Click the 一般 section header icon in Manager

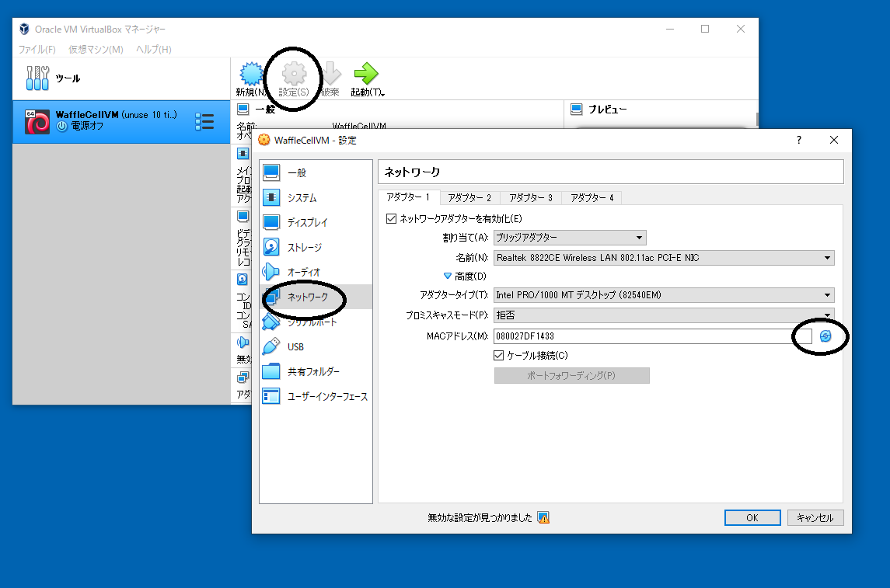tap(243, 109)
